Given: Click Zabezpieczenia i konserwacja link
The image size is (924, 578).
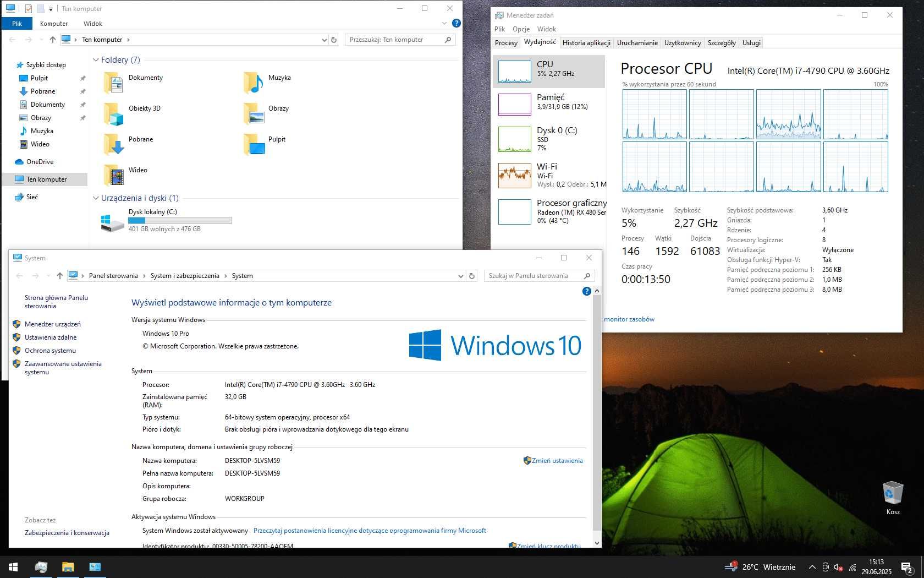Looking at the screenshot, I should tap(67, 533).
